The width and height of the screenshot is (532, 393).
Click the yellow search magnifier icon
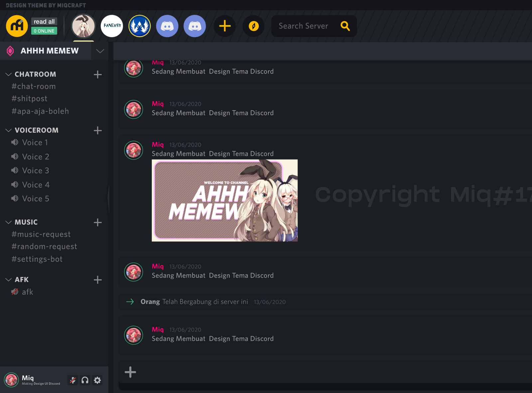point(345,26)
